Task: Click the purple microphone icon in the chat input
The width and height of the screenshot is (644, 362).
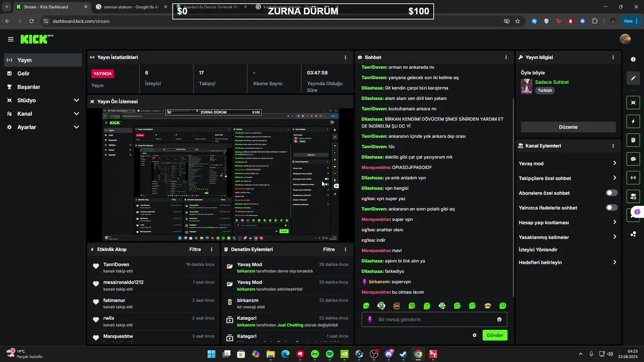Action: (370, 319)
